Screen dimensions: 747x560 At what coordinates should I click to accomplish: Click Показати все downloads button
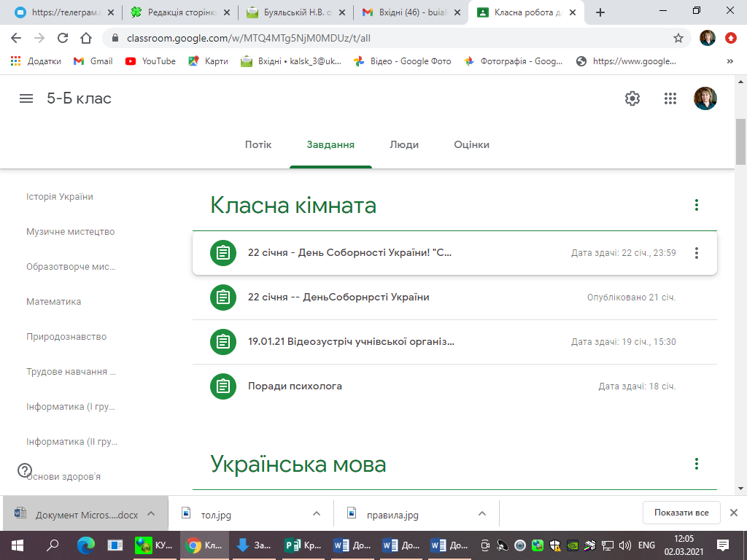[x=681, y=513]
